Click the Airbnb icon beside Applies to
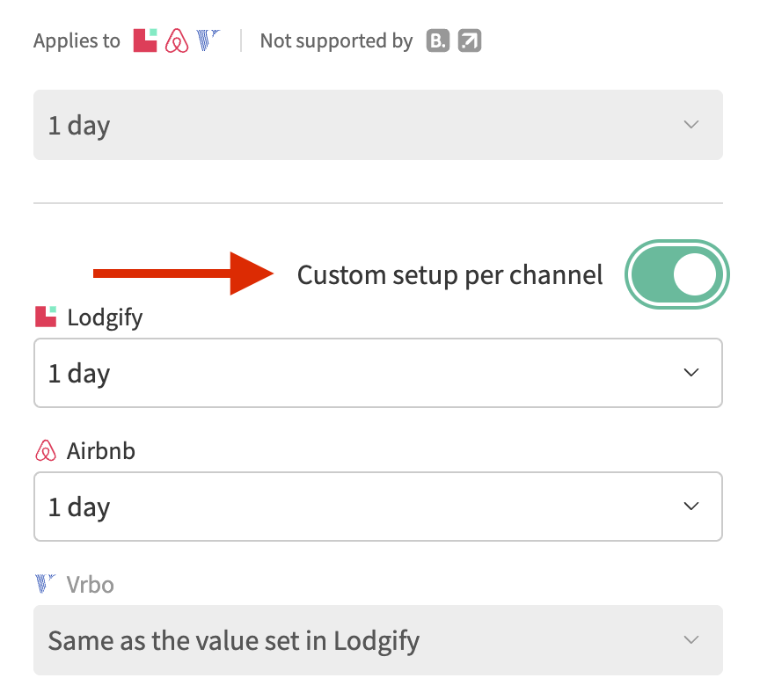Viewport: 760px width, 700px height. [x=177, y=40]
